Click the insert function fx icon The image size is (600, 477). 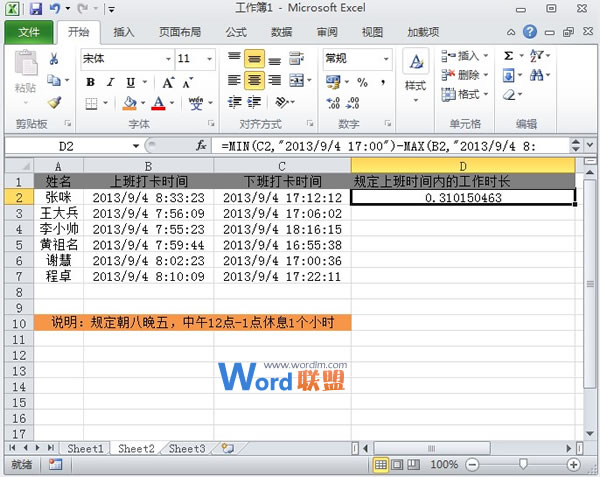[x=200, y=145]
